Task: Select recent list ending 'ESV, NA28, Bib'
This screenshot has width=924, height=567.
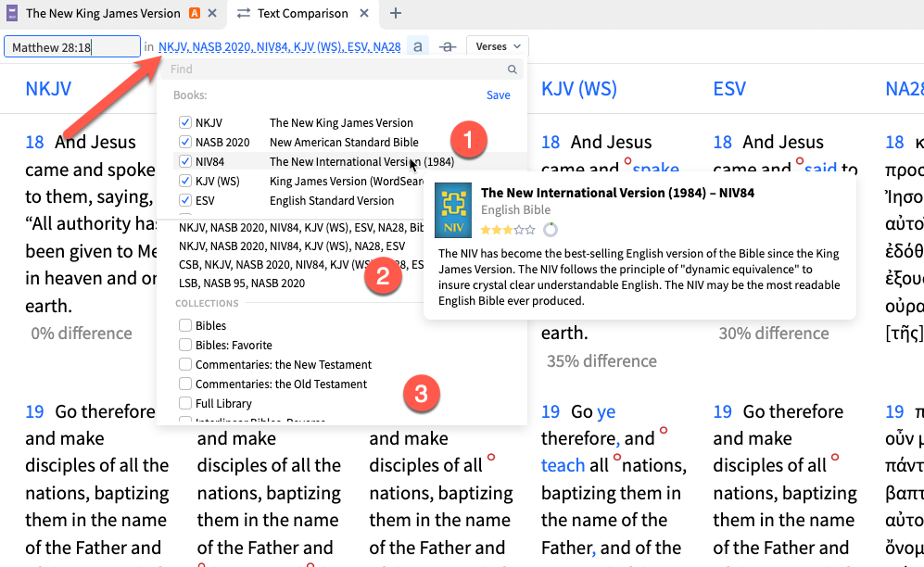Action: [301, 227]
